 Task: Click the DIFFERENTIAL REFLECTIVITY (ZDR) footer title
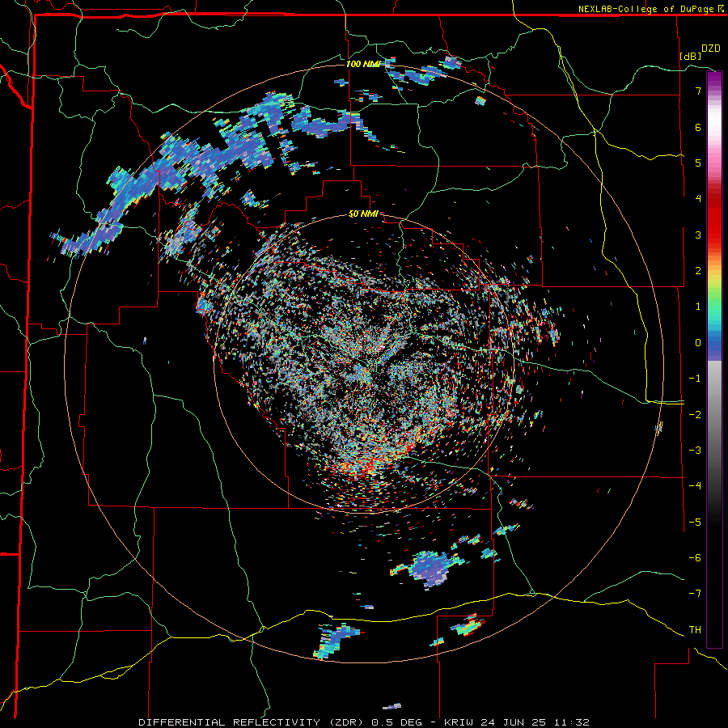pos(252,722)
